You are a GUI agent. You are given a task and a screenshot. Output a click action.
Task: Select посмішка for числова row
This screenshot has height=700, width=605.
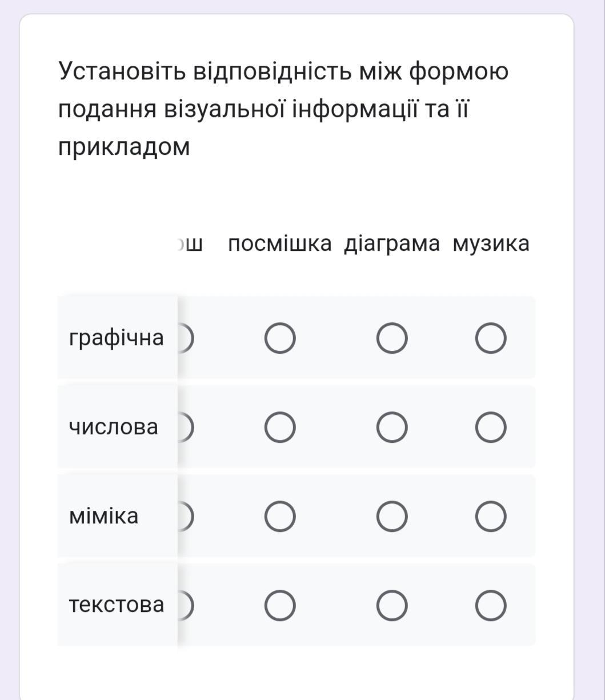280,427
